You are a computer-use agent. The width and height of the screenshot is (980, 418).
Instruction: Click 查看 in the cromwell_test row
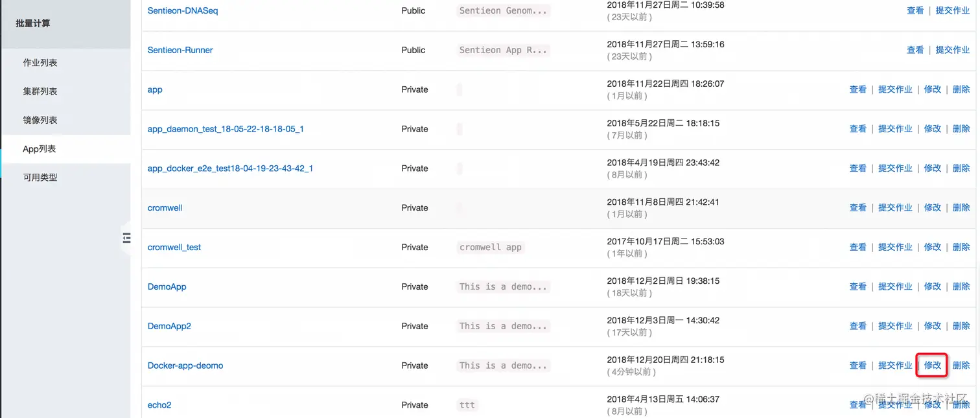pos(858,248)
